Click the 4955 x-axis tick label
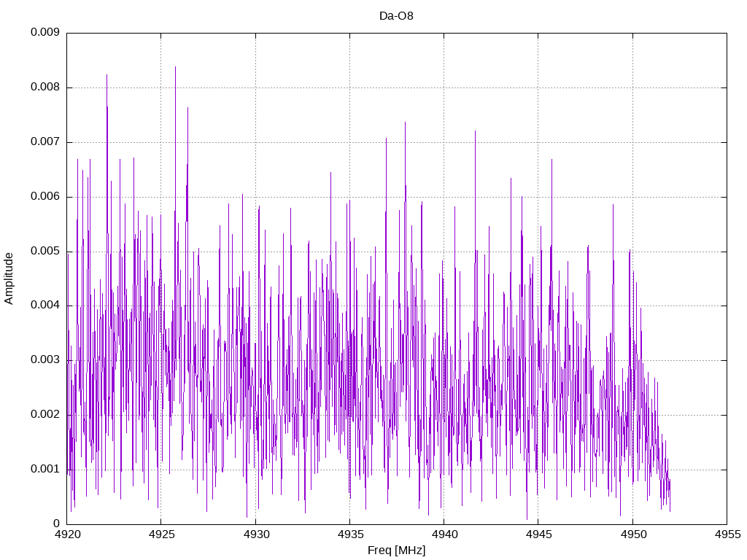The height and width of the screenshot is (560, 747). tap(727, 534)
